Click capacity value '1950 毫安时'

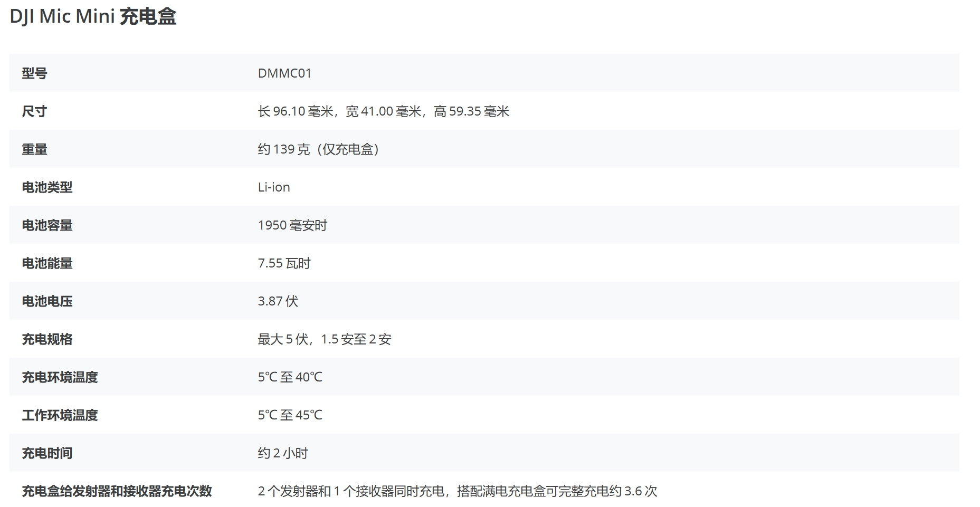click(292, 225)
